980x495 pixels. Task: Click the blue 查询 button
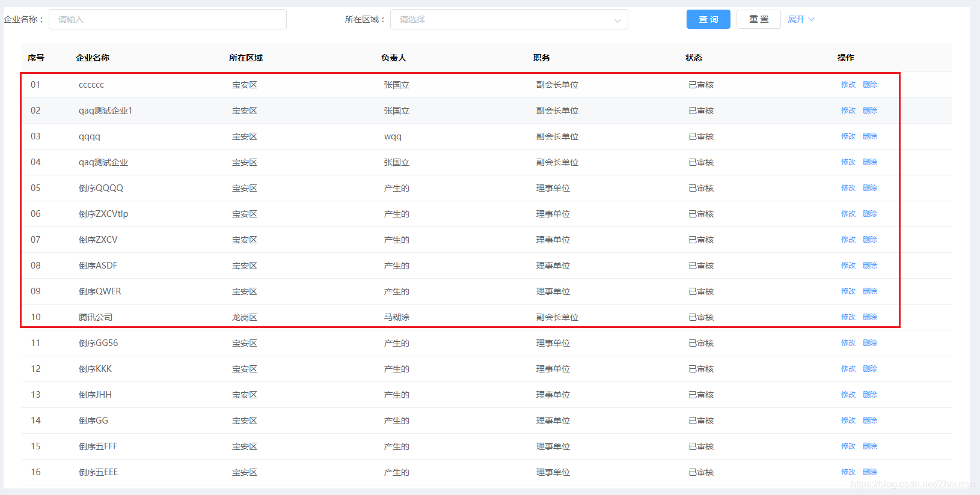point(708,19)
